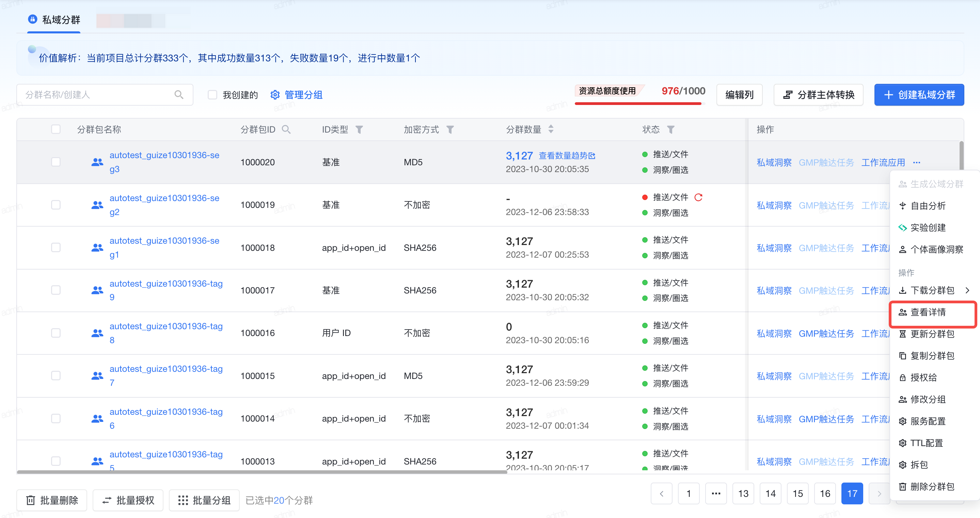Go to page 16
The width and height of the screenshot is (980, 518).
click(x=825, y=494)
